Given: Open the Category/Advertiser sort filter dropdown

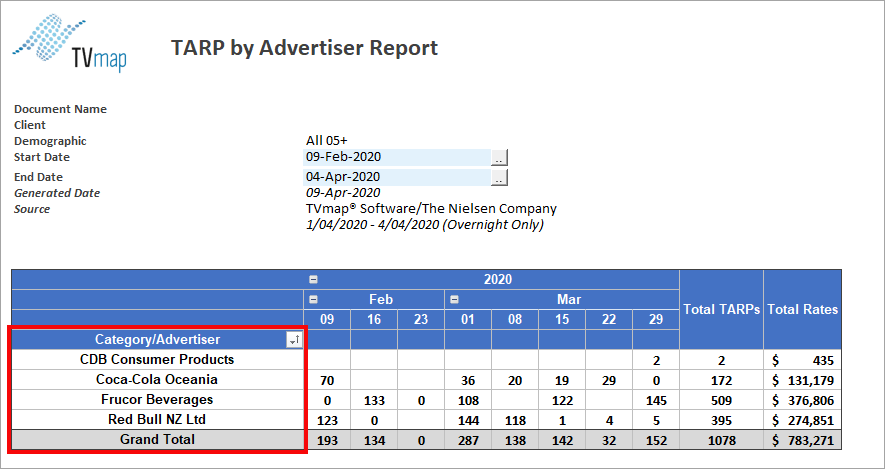Looking at the screenshot, I should [295, 339].
